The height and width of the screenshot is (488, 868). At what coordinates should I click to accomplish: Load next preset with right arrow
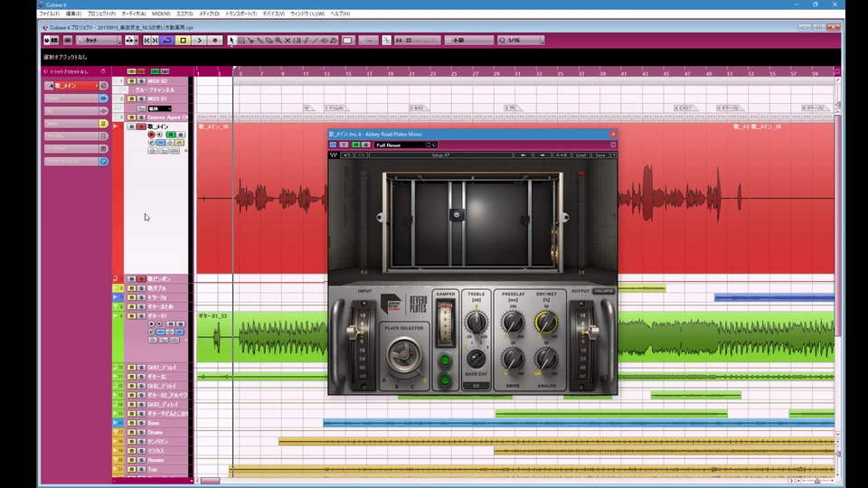[x=542, y=155]
